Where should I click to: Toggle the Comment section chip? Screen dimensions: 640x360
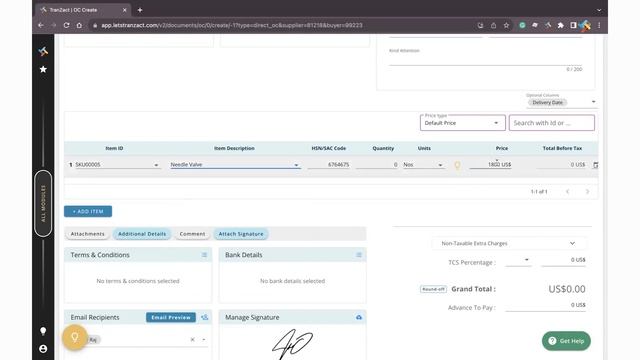click(x=192, y=234)
